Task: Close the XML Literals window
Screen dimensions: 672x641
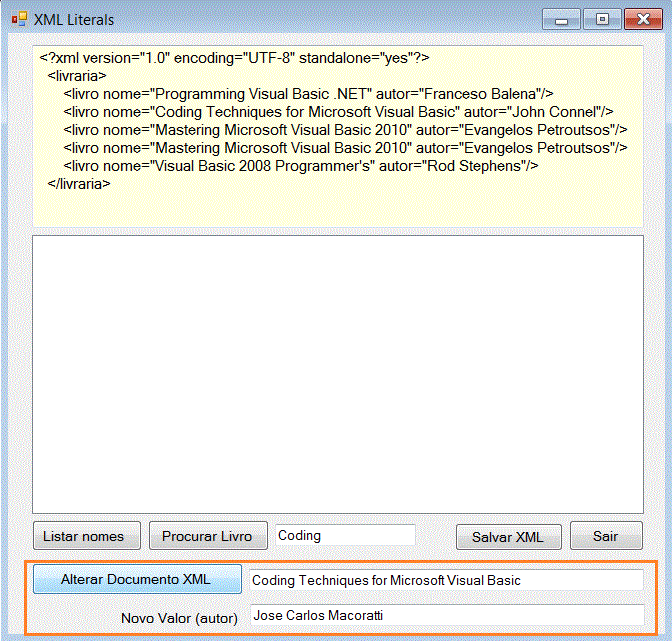Action: click(643, 20)
